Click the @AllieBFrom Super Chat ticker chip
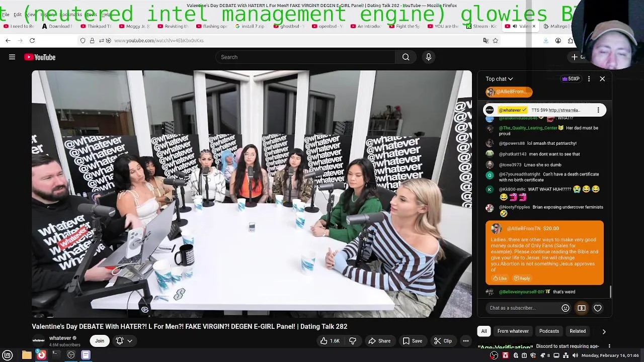644x362 pixels. point(509,92)
